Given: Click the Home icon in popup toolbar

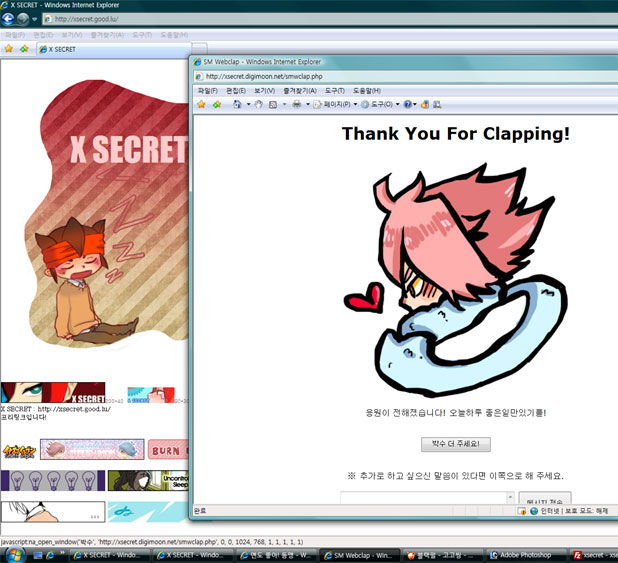Looking at the screenshot, I should click(237, 104).
